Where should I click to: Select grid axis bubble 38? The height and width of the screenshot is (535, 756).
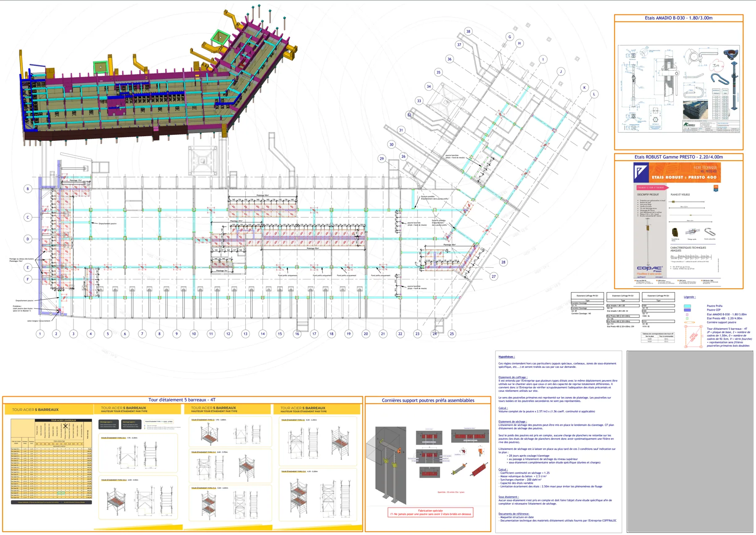(468, 32)
